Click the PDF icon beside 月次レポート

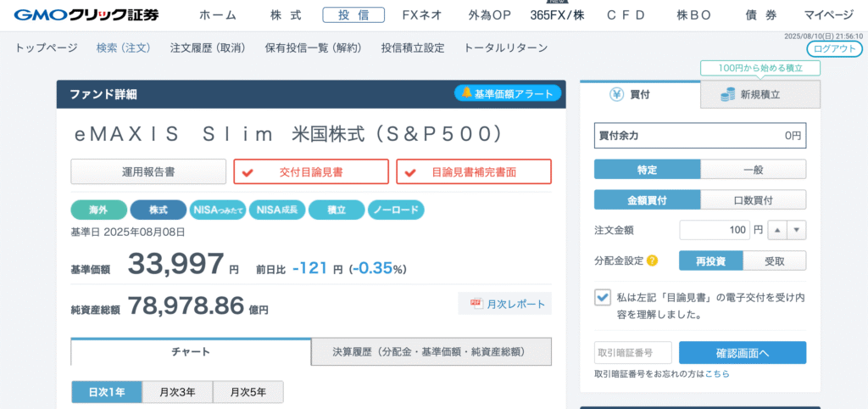tap(476, 304)
